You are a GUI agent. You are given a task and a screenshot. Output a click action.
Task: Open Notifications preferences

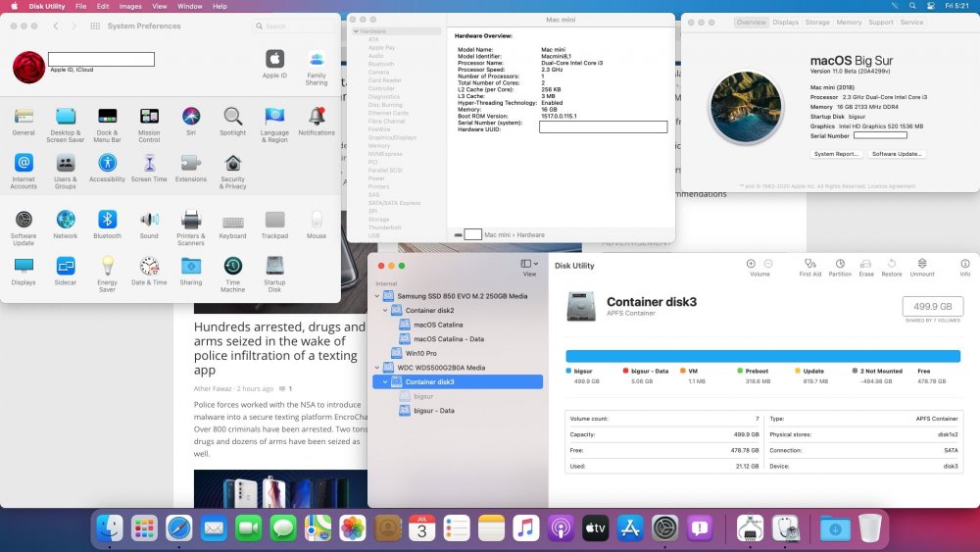[x=317, y=122]
